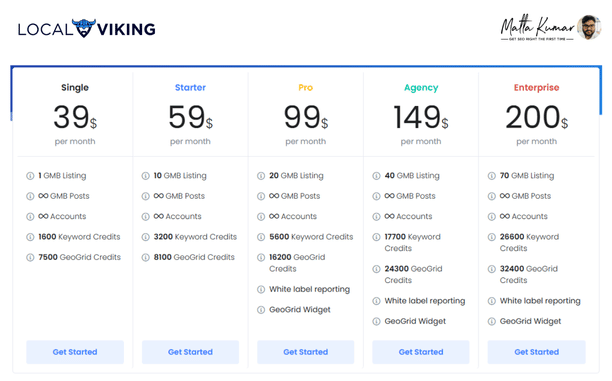This screenshot has height=381, width=612.
Task: Click the Matta Kumar profile photo
Action: 589,27
